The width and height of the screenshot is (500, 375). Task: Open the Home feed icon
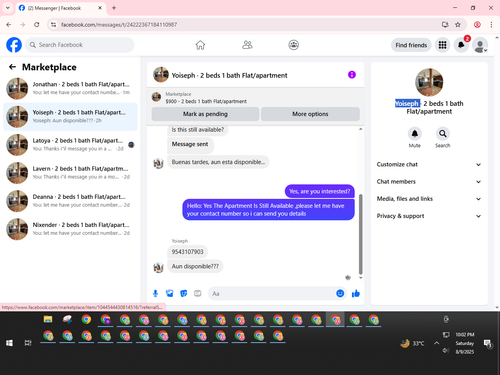pos(200,45)
